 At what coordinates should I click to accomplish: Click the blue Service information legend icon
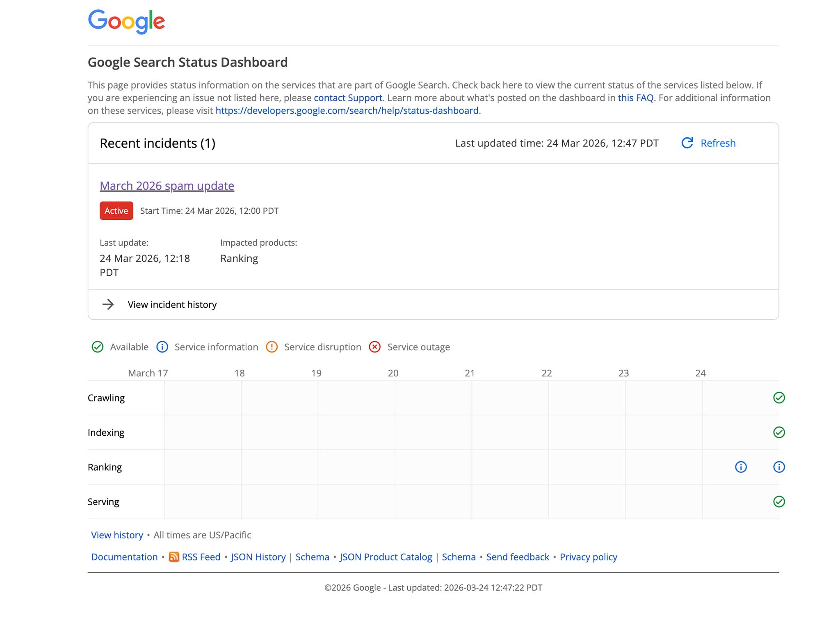coord(162,347)
